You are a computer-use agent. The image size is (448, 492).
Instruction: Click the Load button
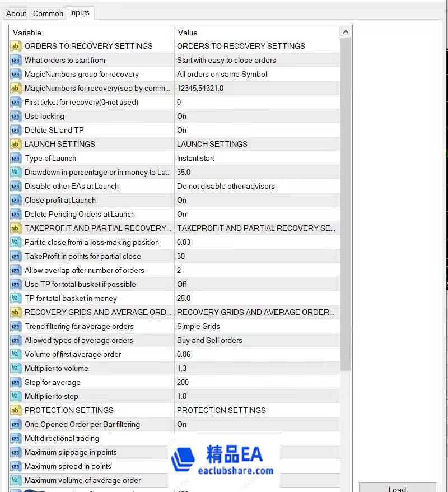pyautogui.click(x=397, y=488)
